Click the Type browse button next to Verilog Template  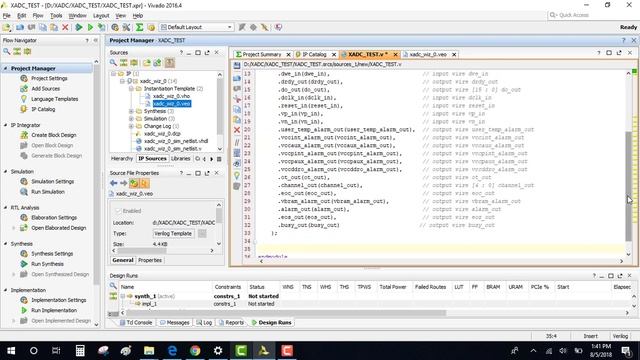pos(202,233)
